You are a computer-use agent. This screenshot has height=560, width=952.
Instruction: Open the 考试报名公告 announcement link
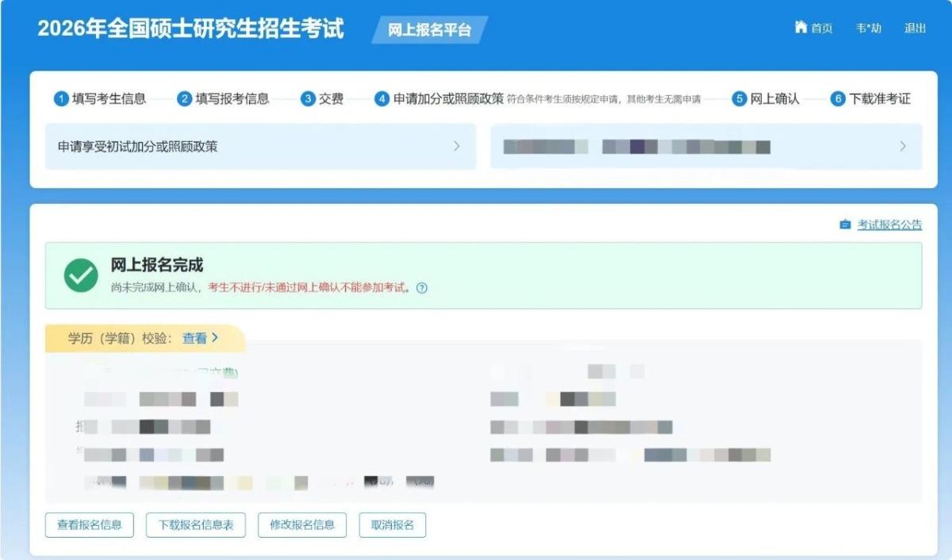pyautogui.click(x=889, y=224)
